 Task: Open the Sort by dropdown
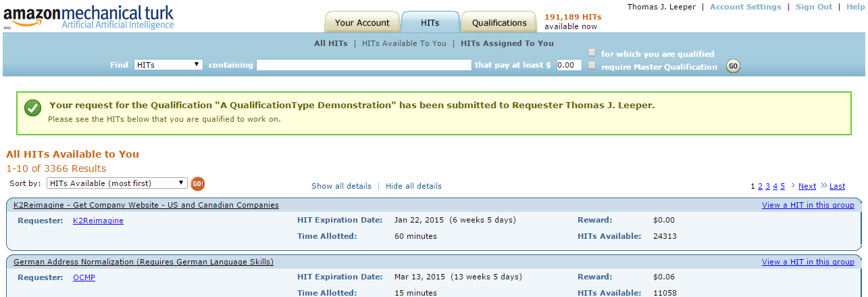click(x=117, y=183)
